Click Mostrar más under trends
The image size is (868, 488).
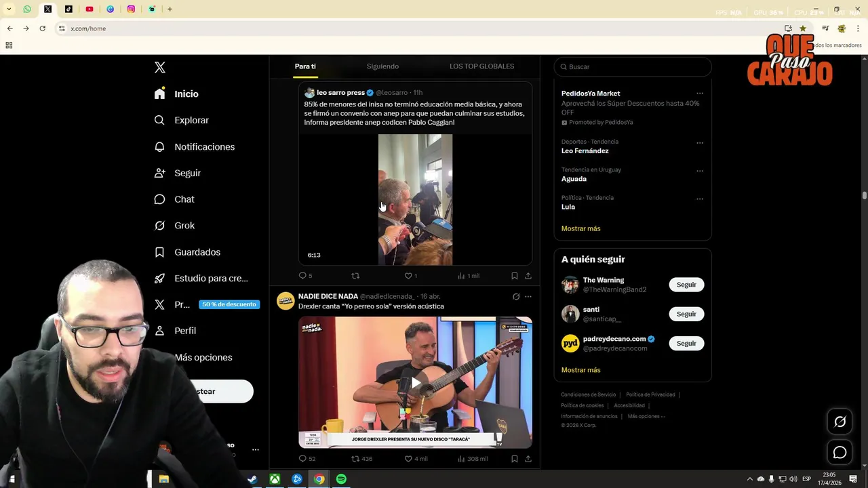tap(580, 228)
